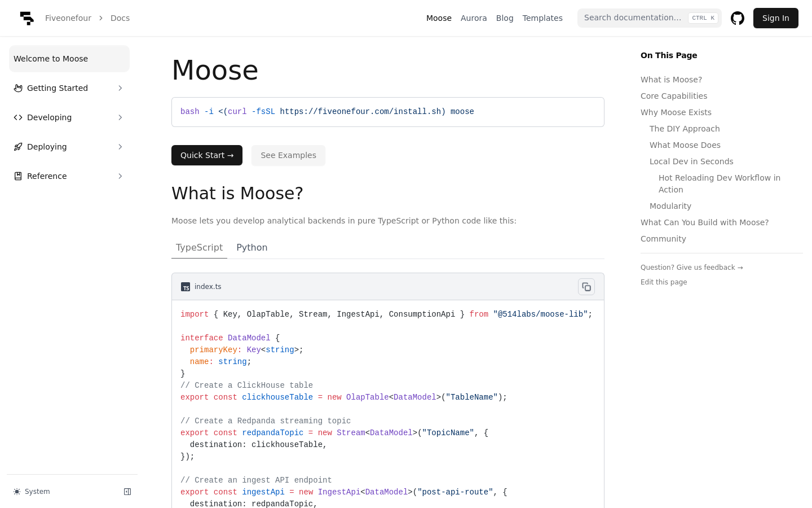Open the Templates nav item
Image resolution: width=812 pixels, height=508 pixels.
click(x=542, y=18)
